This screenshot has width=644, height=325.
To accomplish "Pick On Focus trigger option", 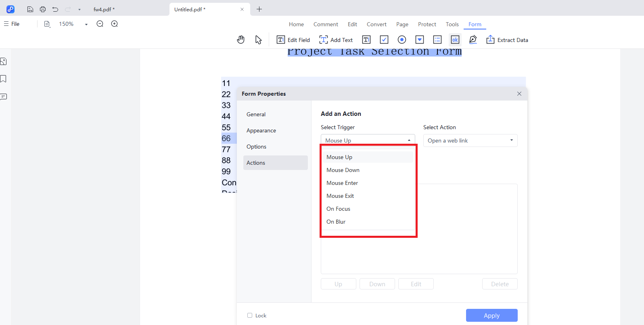I will coord(338,209).
